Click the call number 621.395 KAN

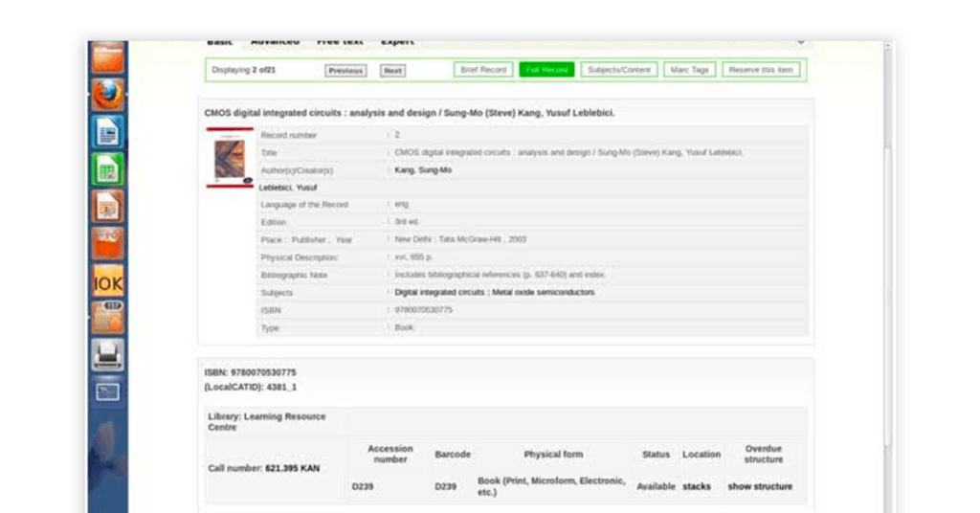tap(293, 468)
